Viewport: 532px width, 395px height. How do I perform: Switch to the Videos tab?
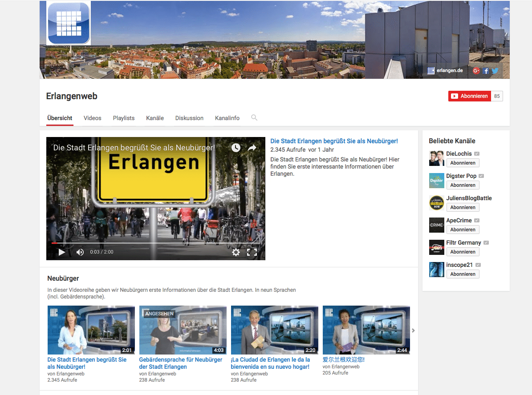pyautogui.click(x=92, y=118)
